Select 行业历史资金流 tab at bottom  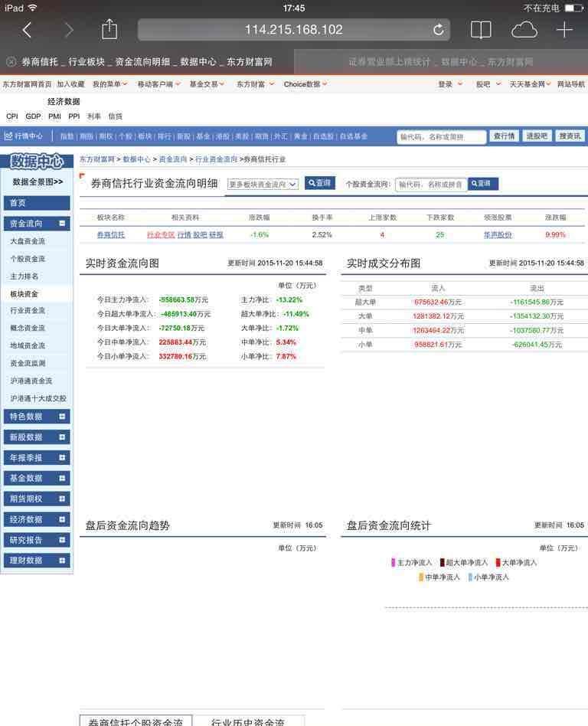(x=248, y=721)
